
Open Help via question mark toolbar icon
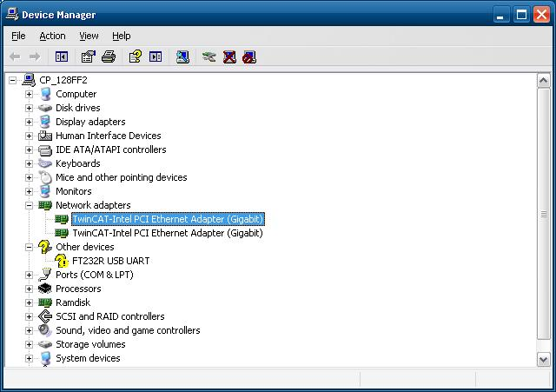tap(136, 56)
